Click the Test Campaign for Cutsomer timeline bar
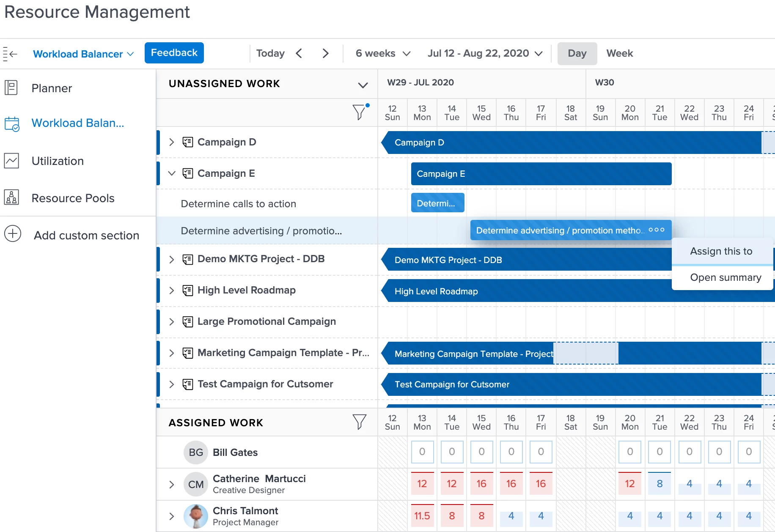 point(571,384)
